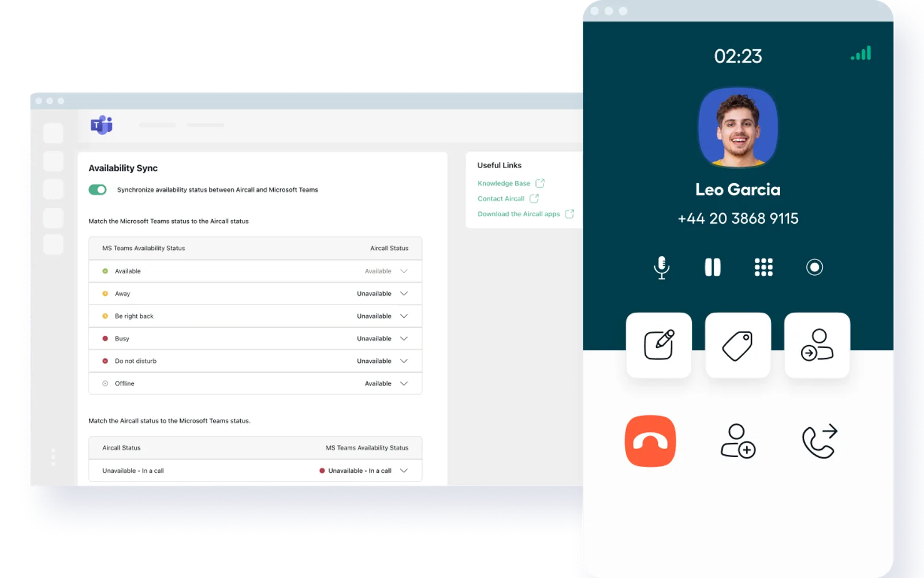924x578 pixels.
Task: Pause the call with hold icon
Action: coord(713,267)
